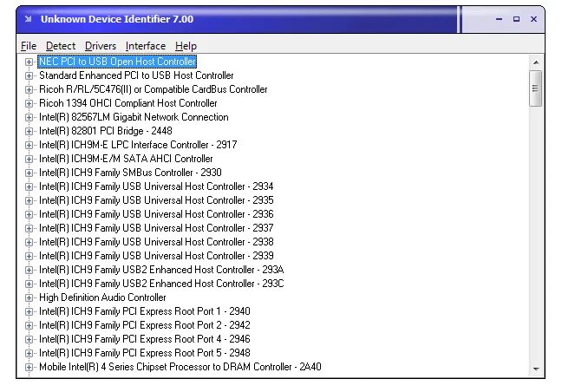Select NEC PCI to USB Open Host Controller
Screen dimensions: 562x392
117,62
